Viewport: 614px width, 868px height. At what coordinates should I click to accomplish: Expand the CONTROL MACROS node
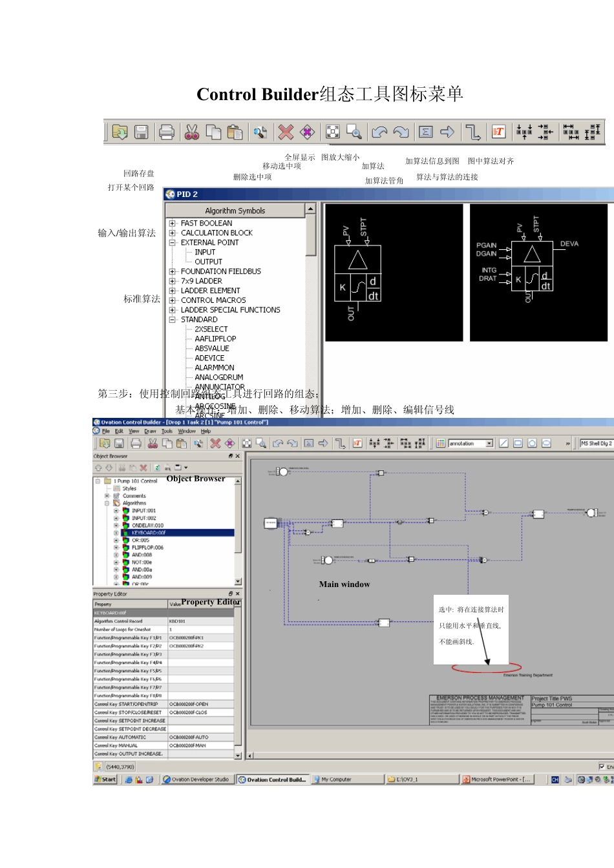pos(173,300)
